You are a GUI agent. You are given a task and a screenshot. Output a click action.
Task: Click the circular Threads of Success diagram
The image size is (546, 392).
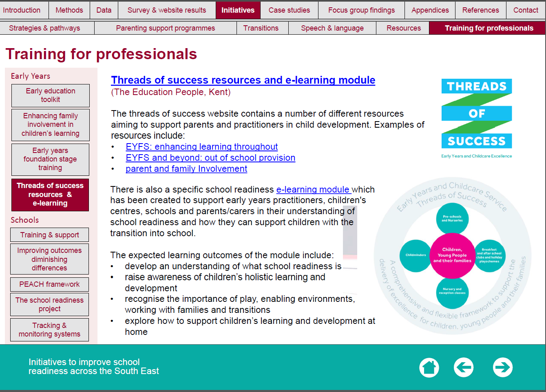point(452,256)
